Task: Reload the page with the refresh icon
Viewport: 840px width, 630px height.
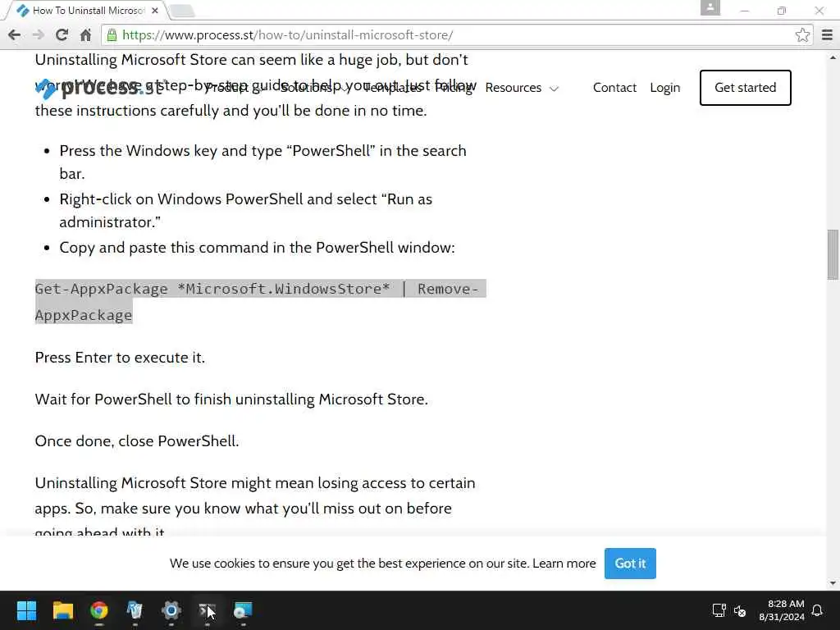Action: point(62,34)
